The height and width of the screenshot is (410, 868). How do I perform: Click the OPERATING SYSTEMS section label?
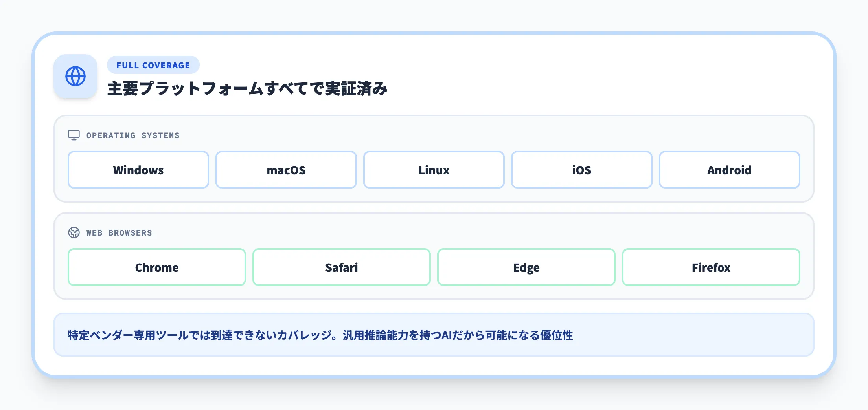(x=133, y=135)
